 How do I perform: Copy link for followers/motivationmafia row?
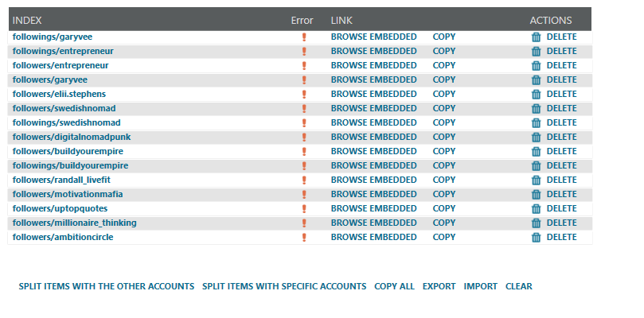pos(444,194)
